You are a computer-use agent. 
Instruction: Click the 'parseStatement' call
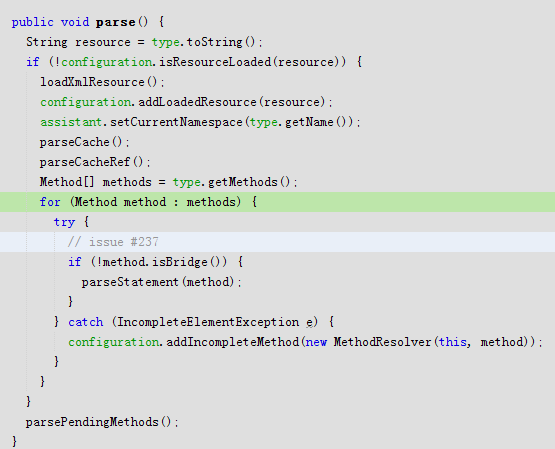click(130, 282)
